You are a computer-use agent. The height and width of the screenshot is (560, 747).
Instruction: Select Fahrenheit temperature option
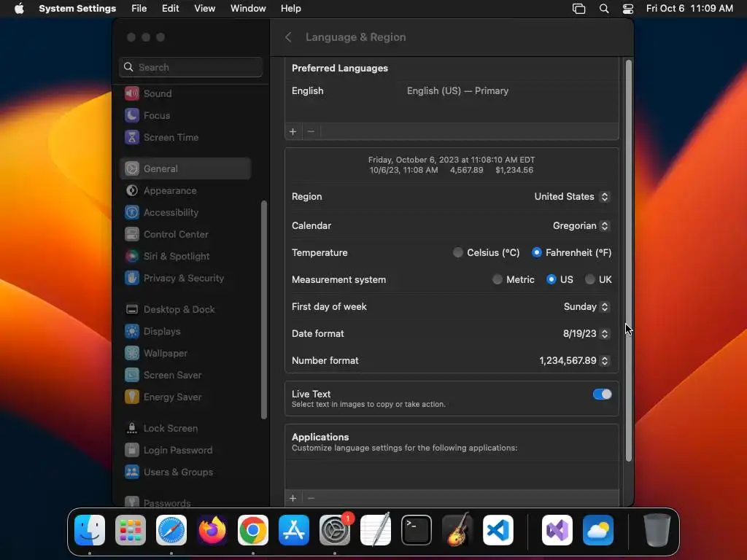point(537,252)
